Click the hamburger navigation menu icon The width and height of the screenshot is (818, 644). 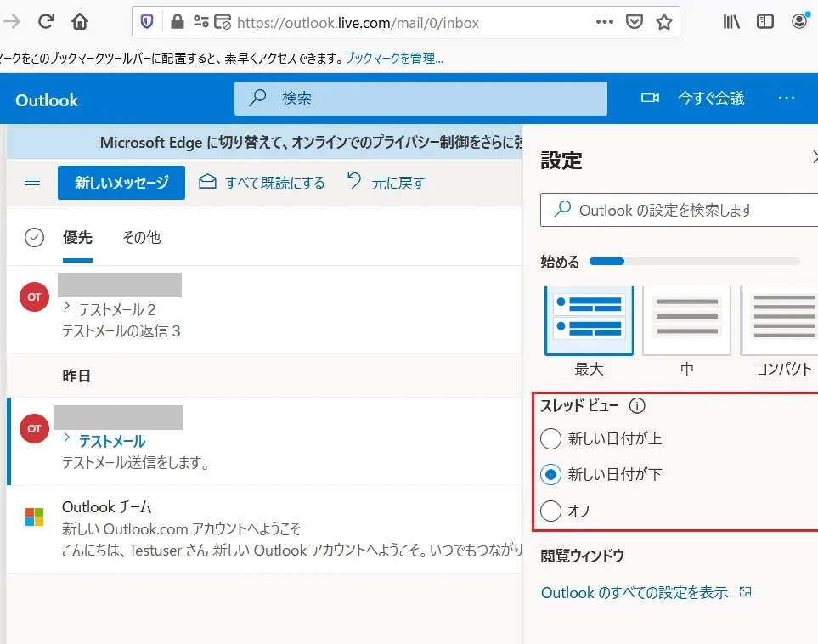pyautogui.click(x=32, y=182)
